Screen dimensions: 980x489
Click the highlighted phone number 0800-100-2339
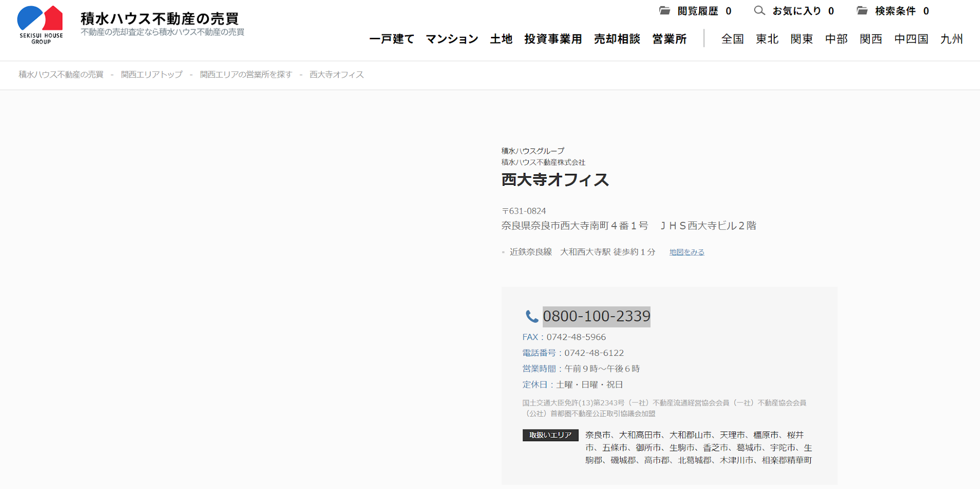[596, 317]
